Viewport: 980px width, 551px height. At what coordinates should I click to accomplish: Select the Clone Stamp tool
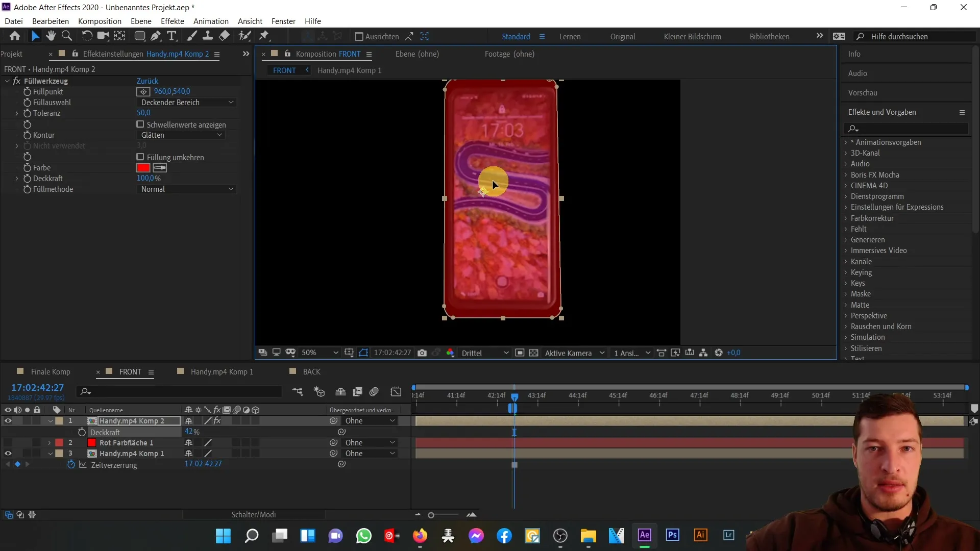[x=208, y=36]
